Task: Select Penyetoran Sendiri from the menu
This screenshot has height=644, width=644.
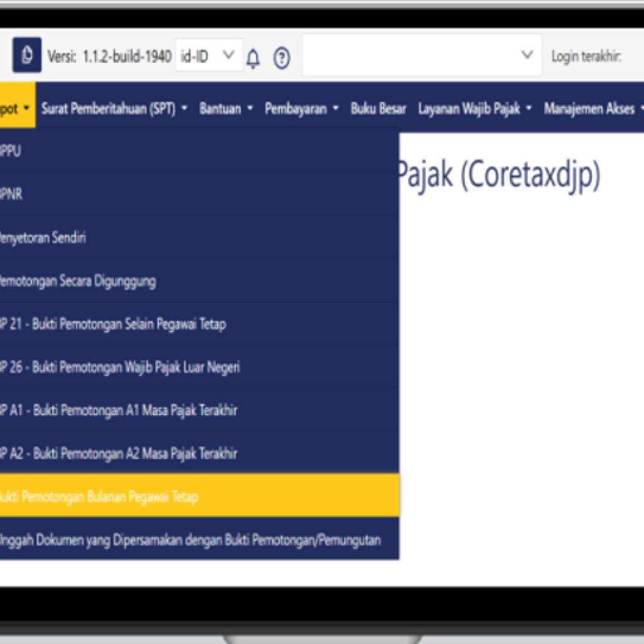Action: point(44,238)
